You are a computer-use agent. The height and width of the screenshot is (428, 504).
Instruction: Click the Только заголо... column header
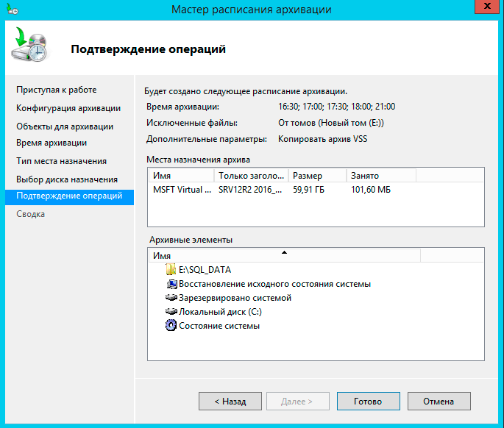pyautogui.click(x=252, y=176)
